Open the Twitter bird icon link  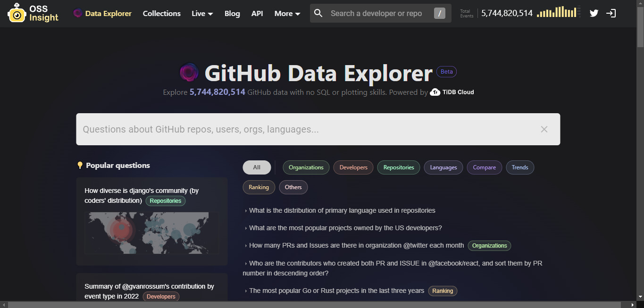click(594, 13)
